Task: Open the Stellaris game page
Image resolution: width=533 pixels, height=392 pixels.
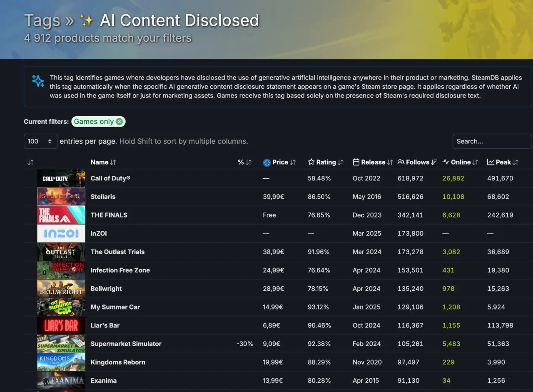Action: click(x=103, y=197)
